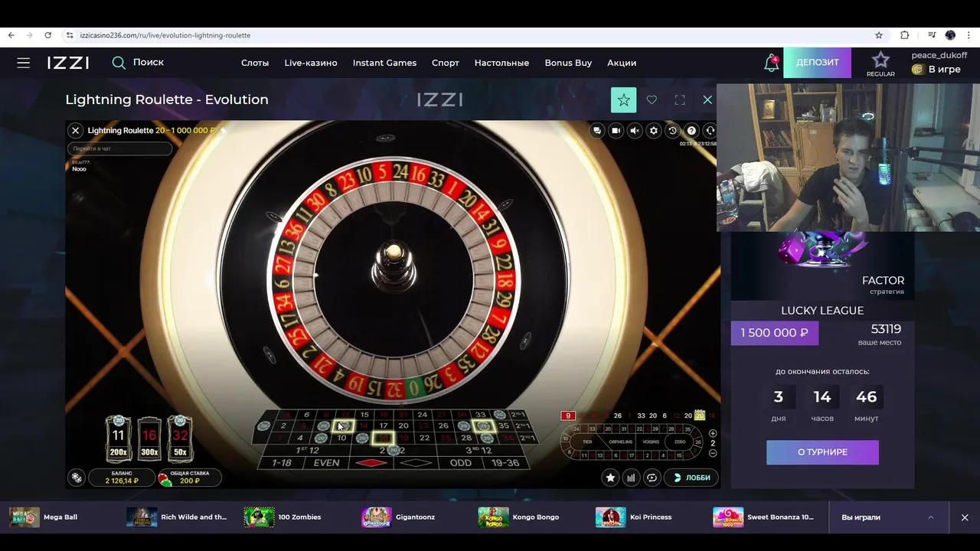The height and width of the screenshot is (551, 980).
Task: Bookmark this page star in address bar
Action: (x=879, y=35)
